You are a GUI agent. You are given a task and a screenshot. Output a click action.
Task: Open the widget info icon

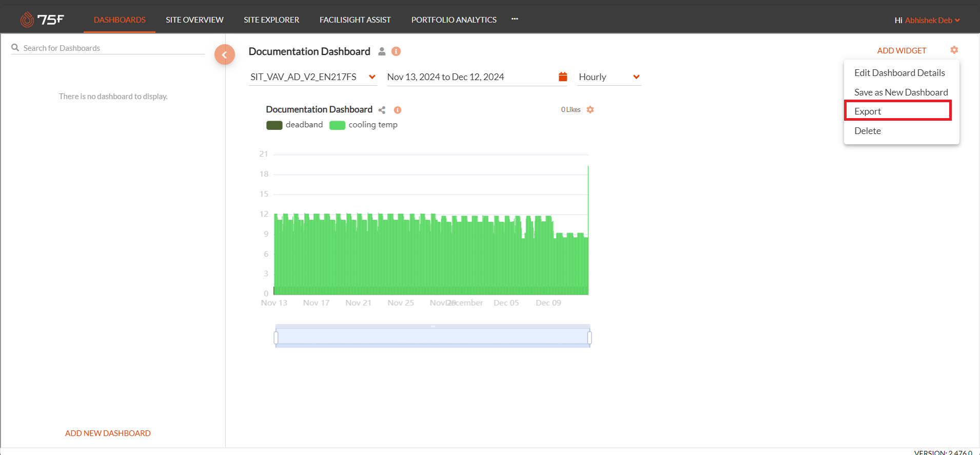point(398,110)
